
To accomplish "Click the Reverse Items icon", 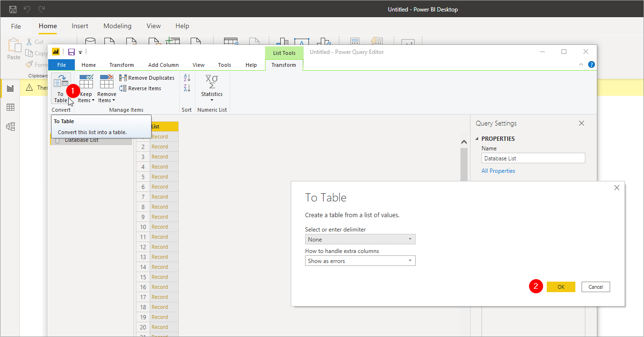I will 123,88.
